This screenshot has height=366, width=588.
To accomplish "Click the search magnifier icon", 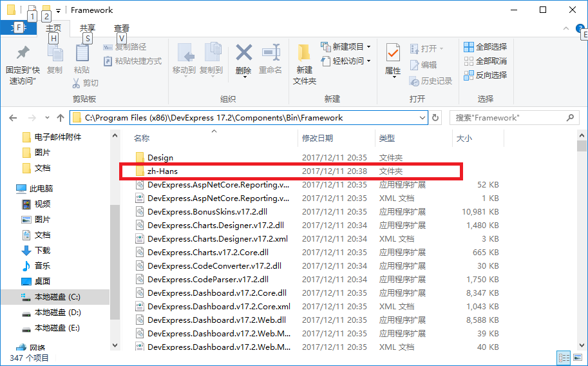I will tap(570, 118).
